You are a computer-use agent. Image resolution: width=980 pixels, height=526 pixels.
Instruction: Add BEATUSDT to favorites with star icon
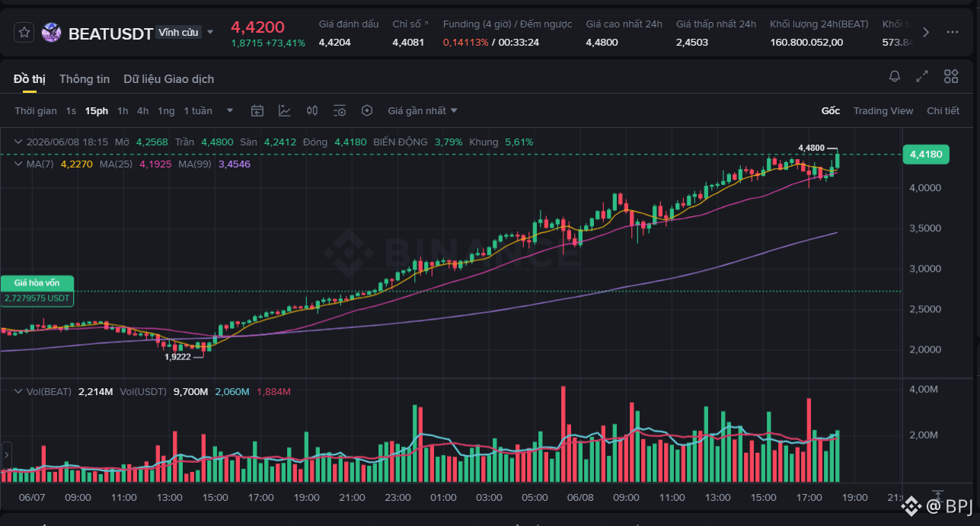(x=24, y=33)
